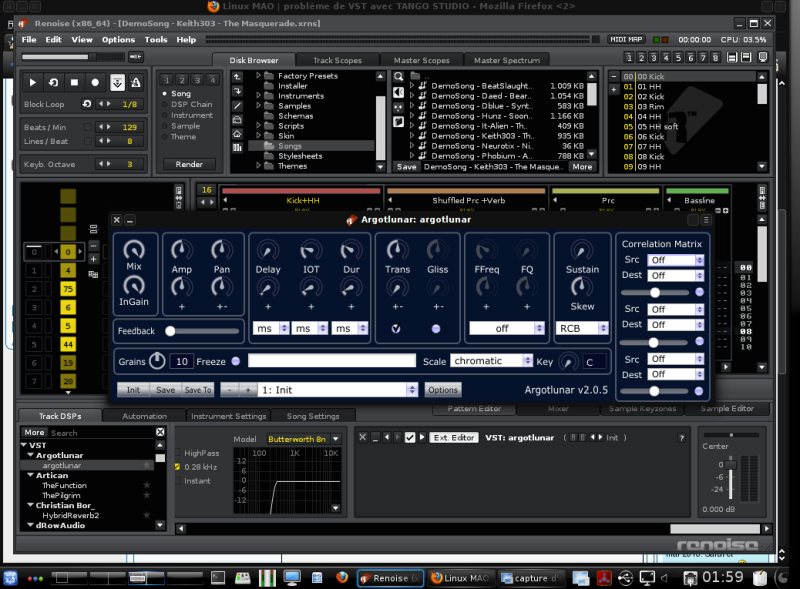Viewport: 800px width, 589px height.
Task: Click the magnifier search icon in disk browser
Action: [398, 76]
